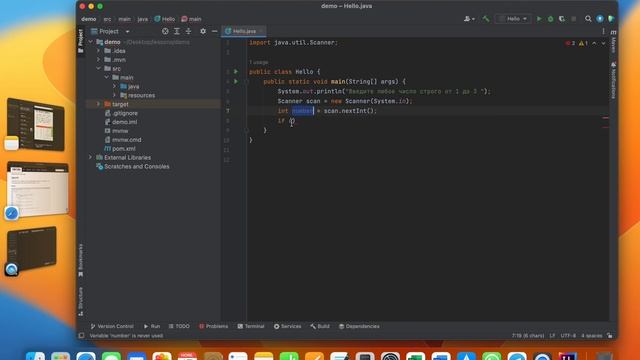The image size is (640, 360).
Task: Open the Services tool tab
Action: [288, 326]
